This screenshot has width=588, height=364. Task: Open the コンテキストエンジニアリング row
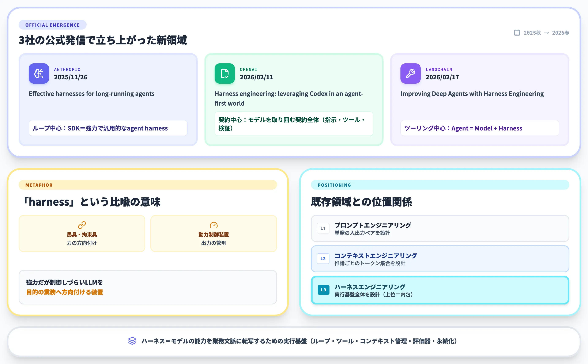click(440, 259)
